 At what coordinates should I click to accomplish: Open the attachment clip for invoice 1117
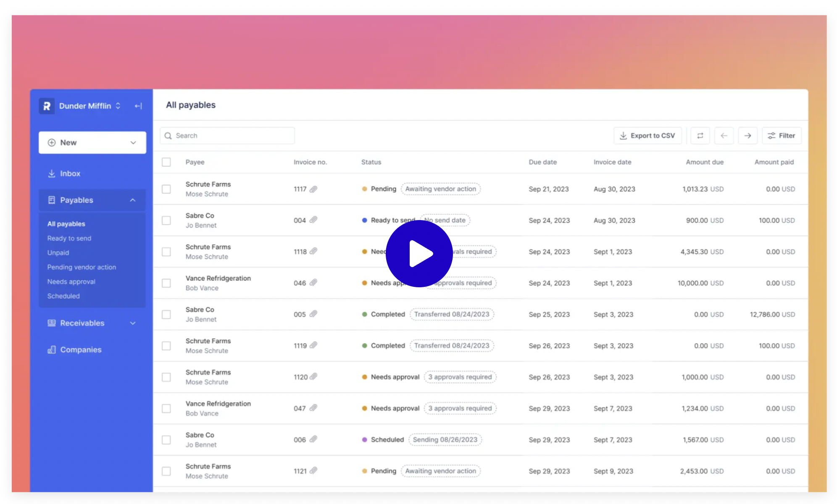[x=313, y=189]
